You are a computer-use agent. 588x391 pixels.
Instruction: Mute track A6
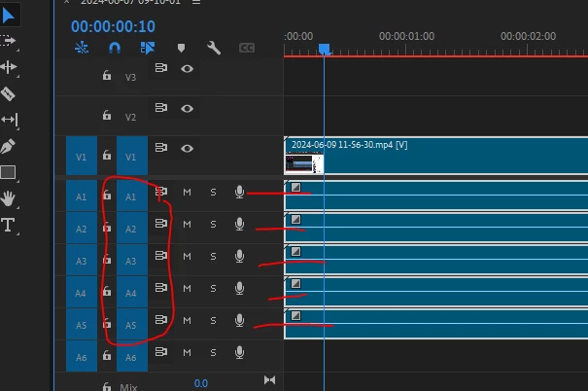pos(188,353)
